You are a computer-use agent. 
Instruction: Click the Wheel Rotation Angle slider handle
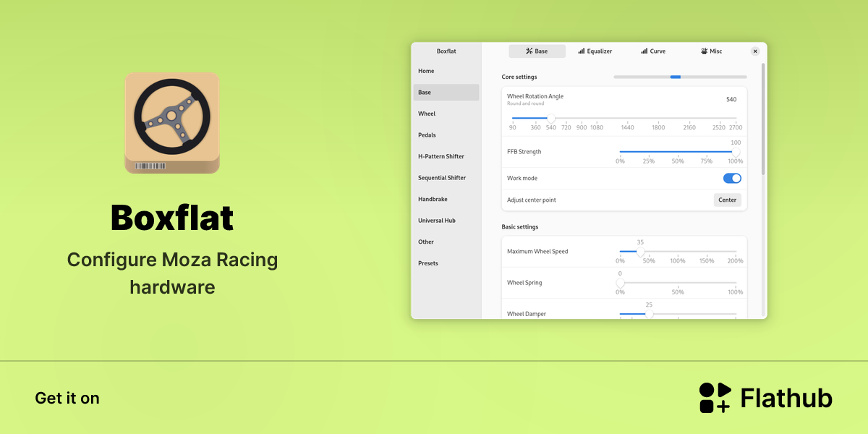(551, 118)
